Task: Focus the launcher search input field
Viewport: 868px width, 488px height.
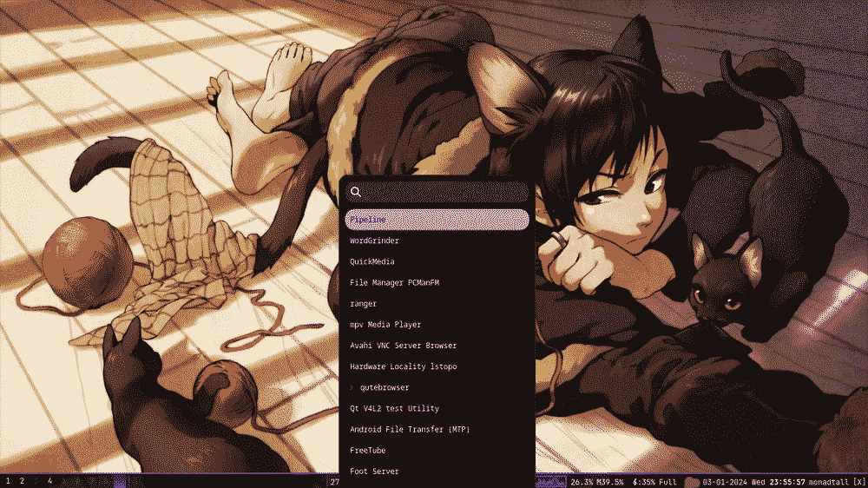Action: click(x=443, y=192)
